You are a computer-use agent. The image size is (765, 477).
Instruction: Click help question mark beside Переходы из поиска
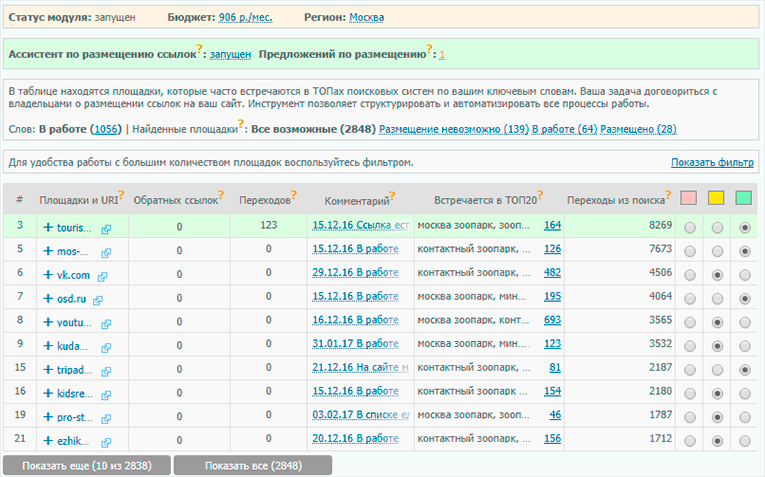[668, 194]
